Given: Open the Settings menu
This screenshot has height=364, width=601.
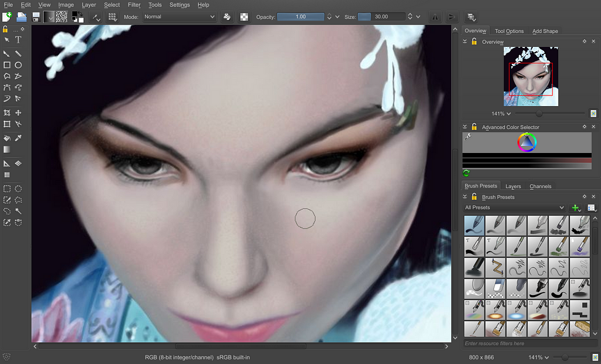Looking at the screenshot, I should (180, 5).
